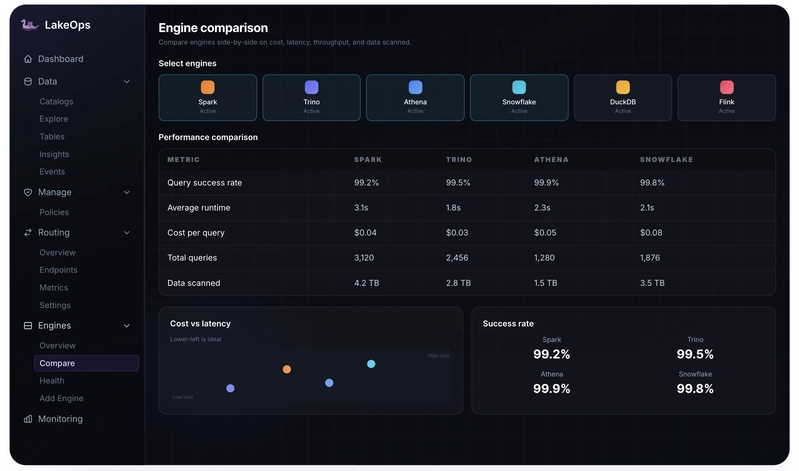This screenshot has height=471, width=799.
Task: Open Monitoring via its chart icon
Action: coord(28,419)
